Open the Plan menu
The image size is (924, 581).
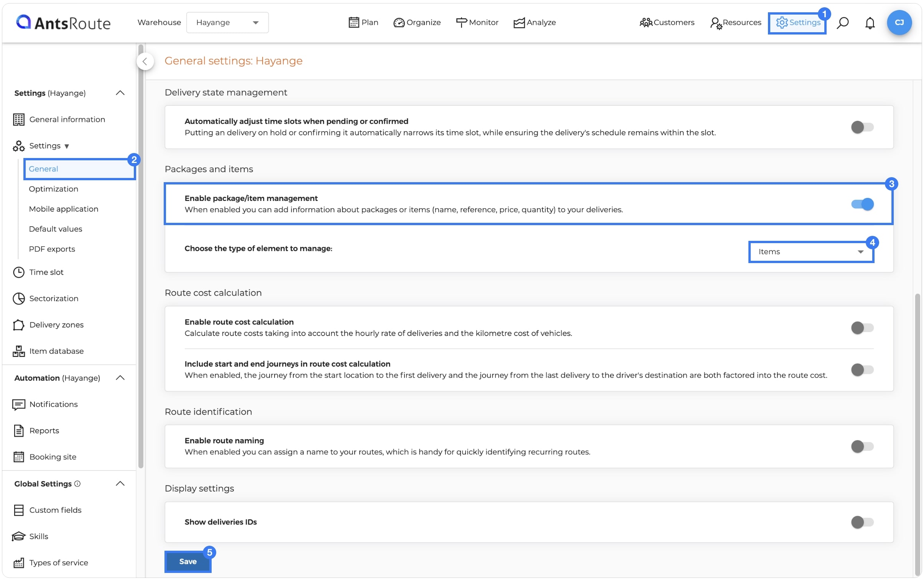(363, 22)
